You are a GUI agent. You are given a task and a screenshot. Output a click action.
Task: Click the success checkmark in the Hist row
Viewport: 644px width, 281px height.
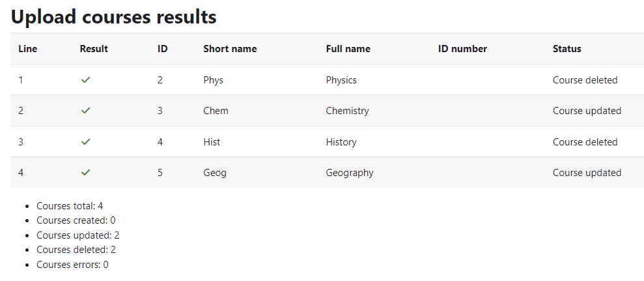click(85, 141)
